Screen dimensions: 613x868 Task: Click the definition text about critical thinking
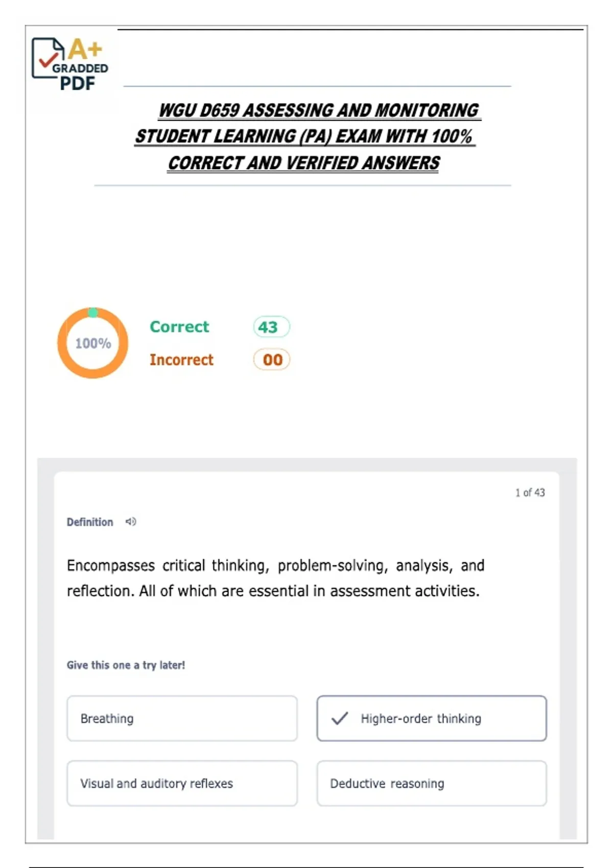click(275, 578)
